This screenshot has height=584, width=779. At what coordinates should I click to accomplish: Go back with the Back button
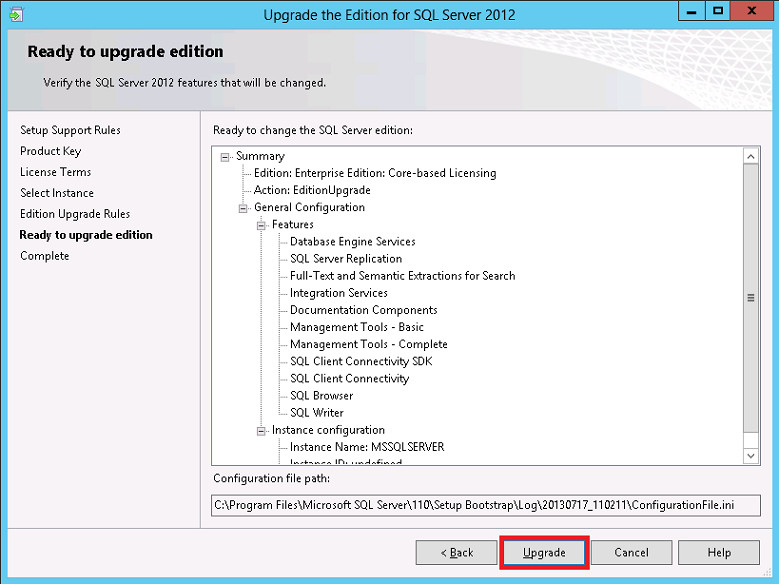click(x=457, y=553)
